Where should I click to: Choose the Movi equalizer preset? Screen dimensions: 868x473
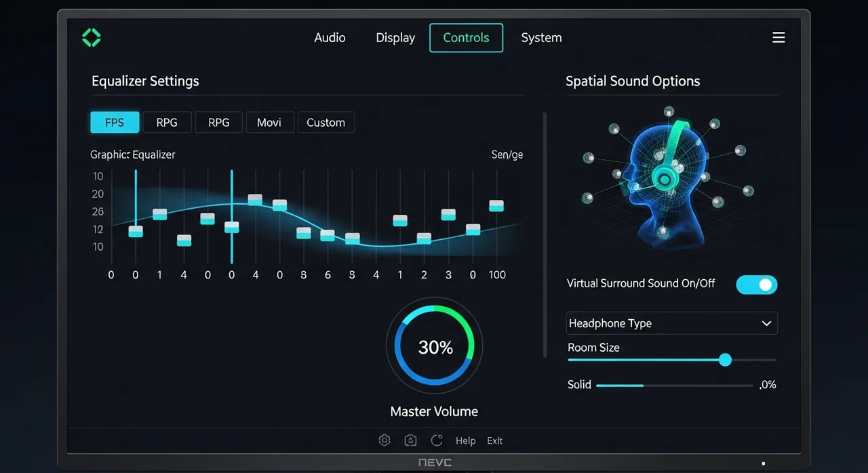tap(269, 123)
